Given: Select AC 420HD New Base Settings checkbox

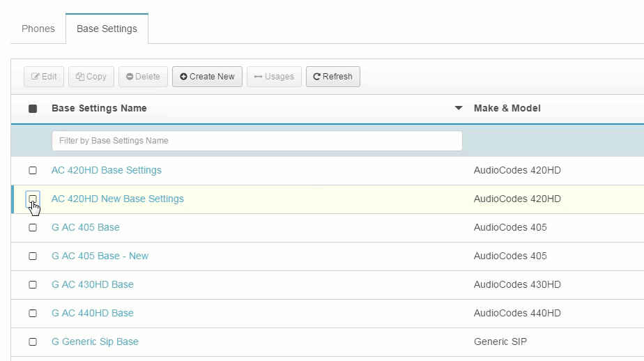Looking at the screenshot, I should (x=33, y=199).
